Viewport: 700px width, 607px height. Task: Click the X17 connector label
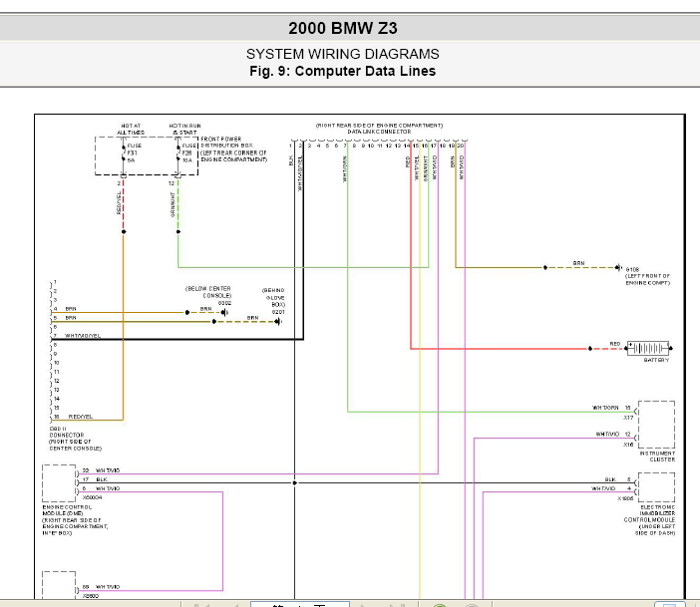tap(628, 418)
